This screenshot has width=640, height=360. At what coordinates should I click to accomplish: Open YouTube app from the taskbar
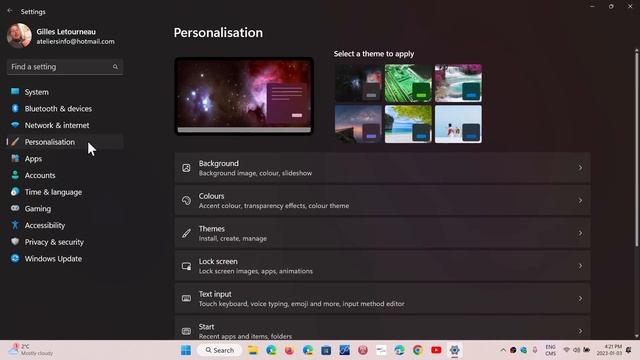pos(436,350)
